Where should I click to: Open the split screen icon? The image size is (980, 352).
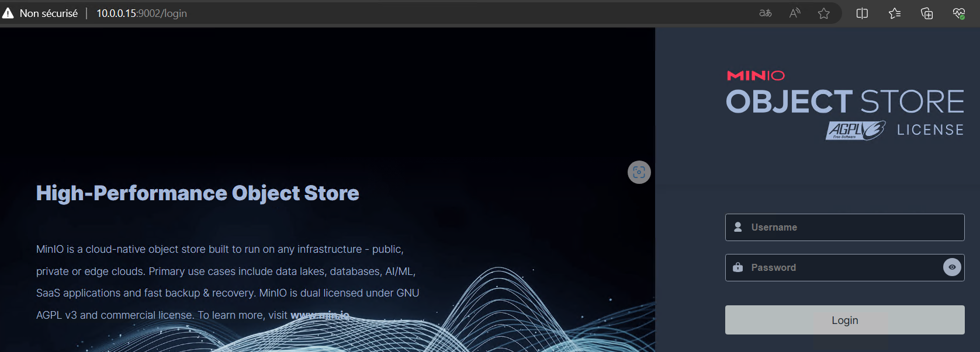[x=862, y=13]
